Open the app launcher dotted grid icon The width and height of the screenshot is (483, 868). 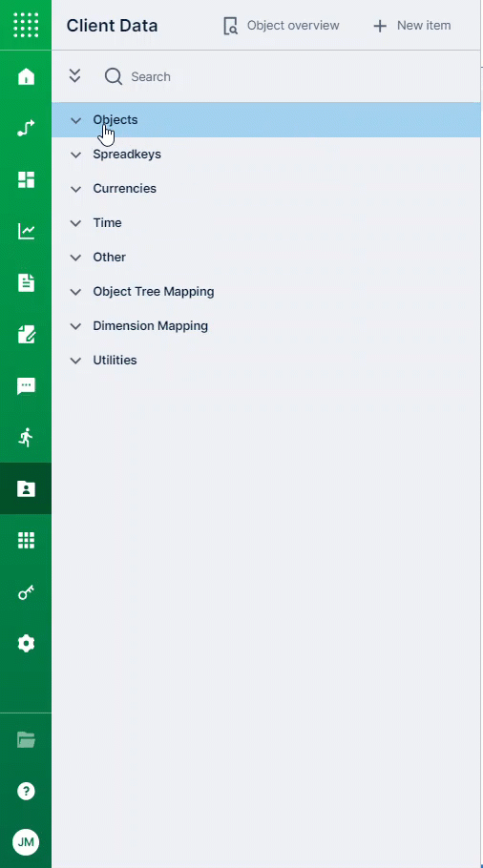click(26, 25)
